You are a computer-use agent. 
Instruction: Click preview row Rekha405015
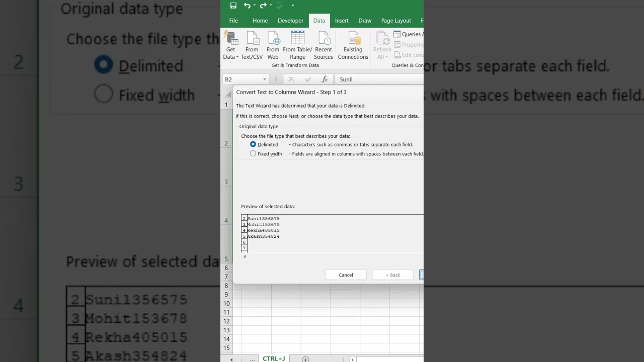coord(263,231)
